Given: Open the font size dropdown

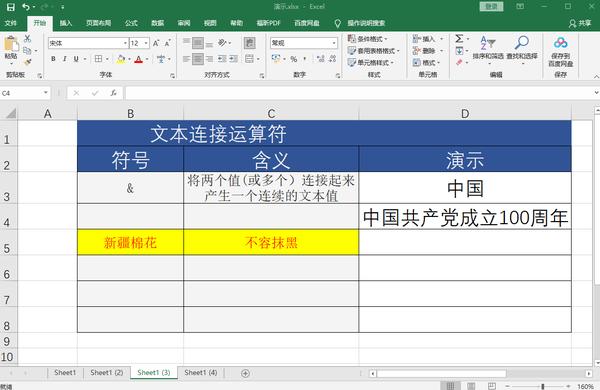Looking at the screenshot, I should [146, 43].
